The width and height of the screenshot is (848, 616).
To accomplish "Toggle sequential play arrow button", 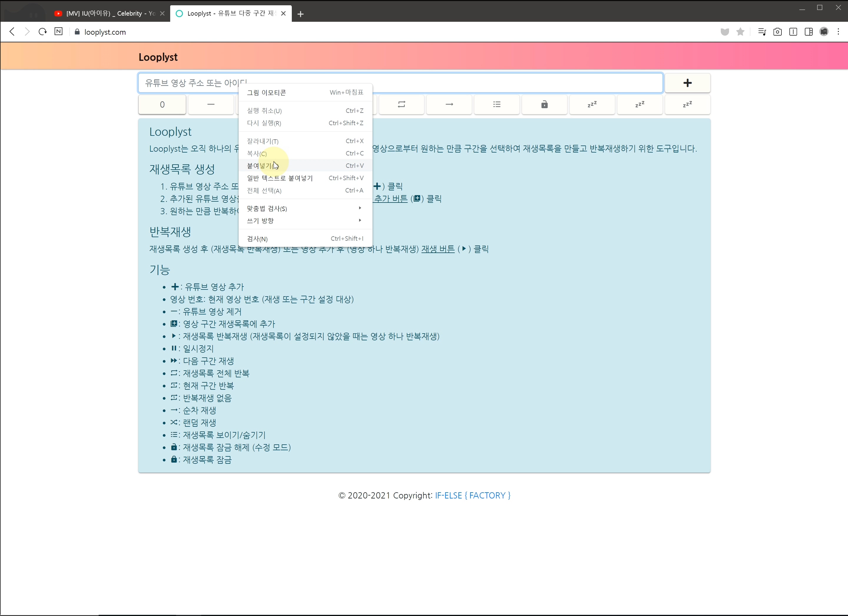I will [449, 104].
